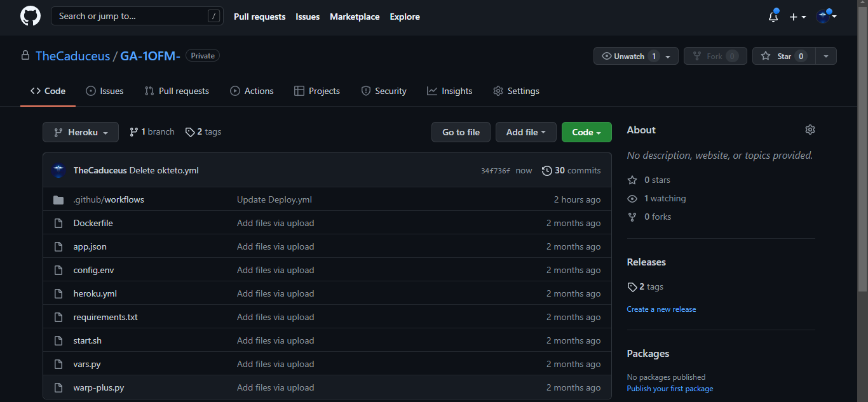Open vars.py file

click(86, 364)
